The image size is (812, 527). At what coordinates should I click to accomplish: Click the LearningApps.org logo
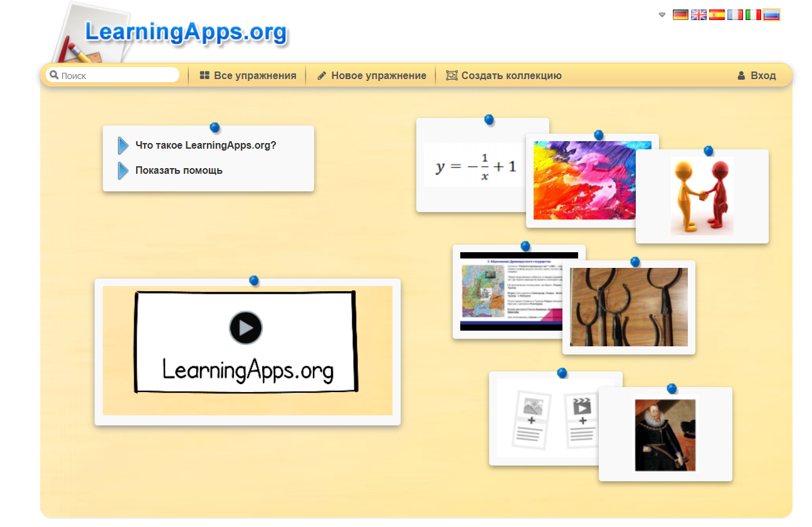pyautogui.click(x=186, y=32)
